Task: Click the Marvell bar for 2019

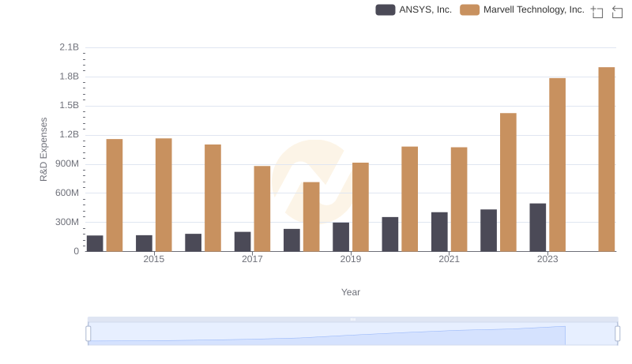Action: click(x=360, y=207)
